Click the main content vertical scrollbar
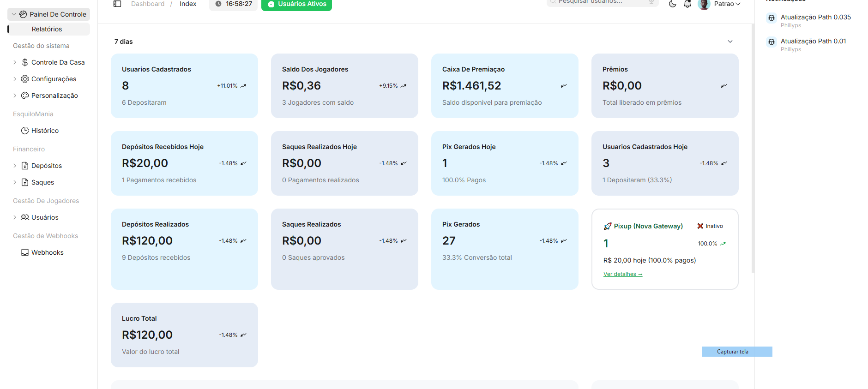The image size is (868, 389). point(753,148)
